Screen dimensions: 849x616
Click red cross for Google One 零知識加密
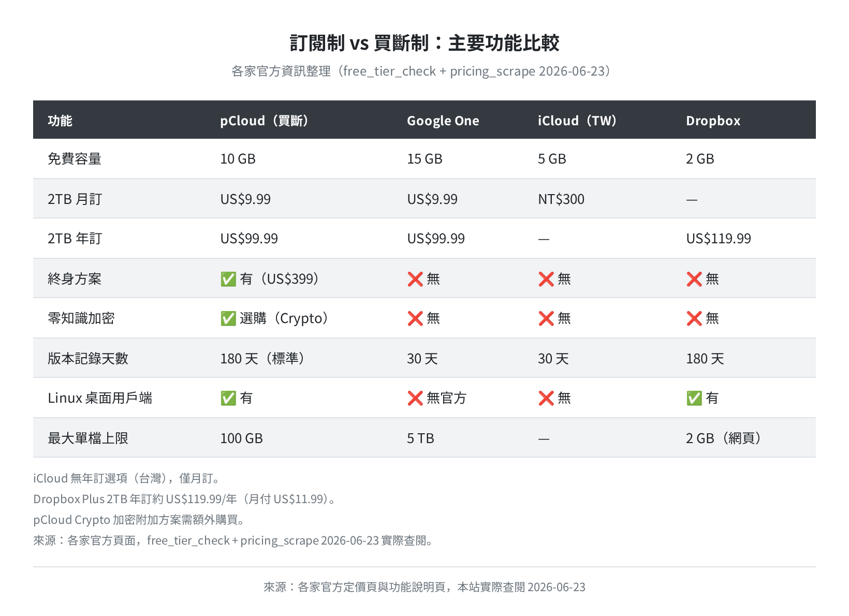(415, 318)
